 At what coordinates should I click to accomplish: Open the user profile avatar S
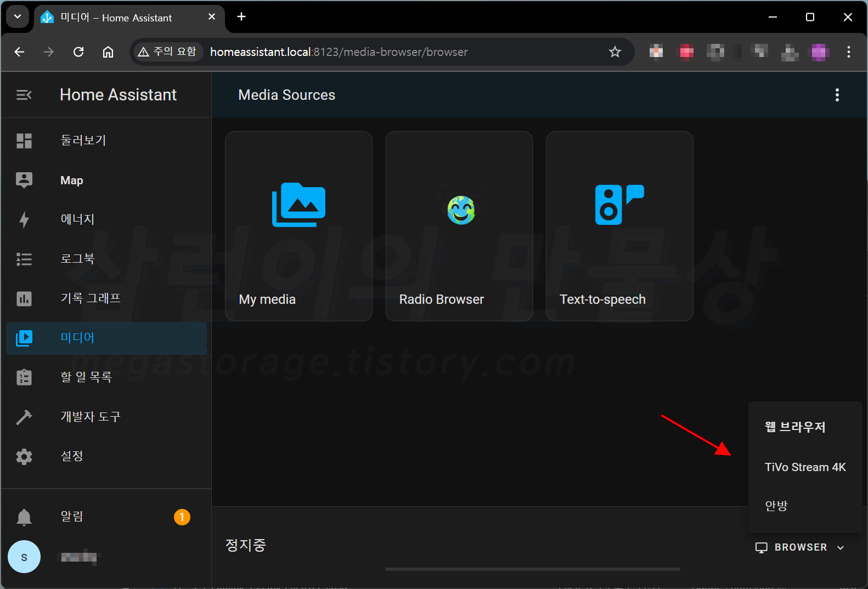[x=24, y=557]
